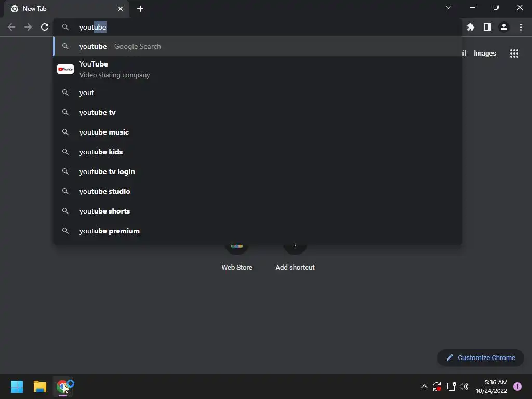Click the YouTube logo thumbnail in suggestions
532x399 pixels.
[65, 69]
